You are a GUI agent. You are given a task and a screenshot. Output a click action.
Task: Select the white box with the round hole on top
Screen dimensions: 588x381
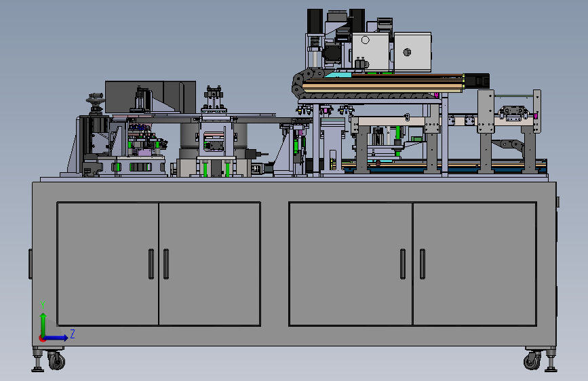[370, 51]
